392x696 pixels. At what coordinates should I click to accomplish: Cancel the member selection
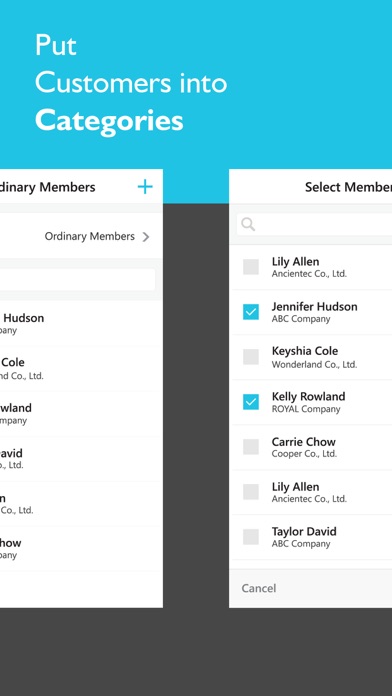pos(259,588)
